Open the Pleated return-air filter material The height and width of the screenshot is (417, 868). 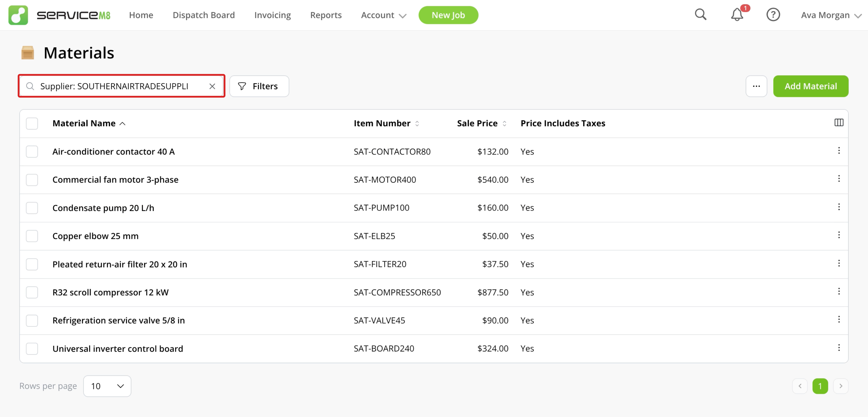click(x=120, y=264)
